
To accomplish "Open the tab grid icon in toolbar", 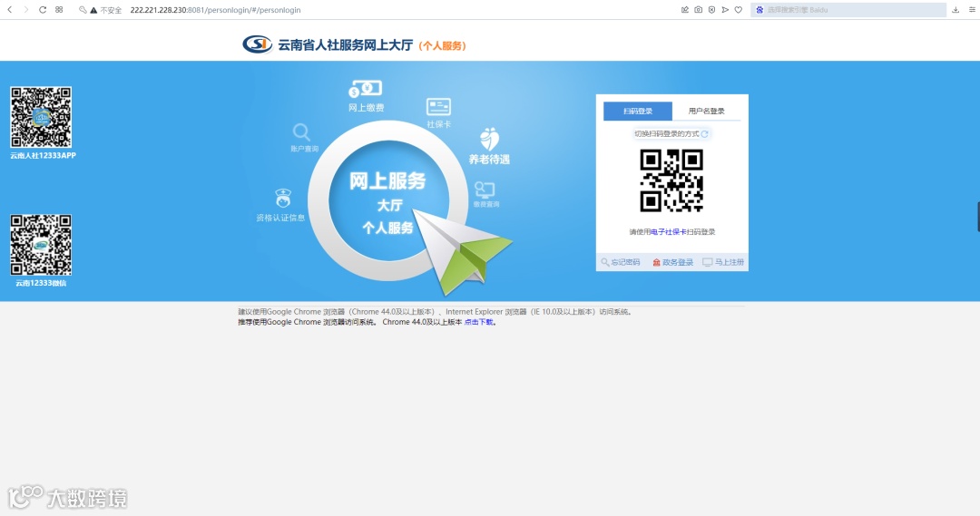I will tap(59, 10).
